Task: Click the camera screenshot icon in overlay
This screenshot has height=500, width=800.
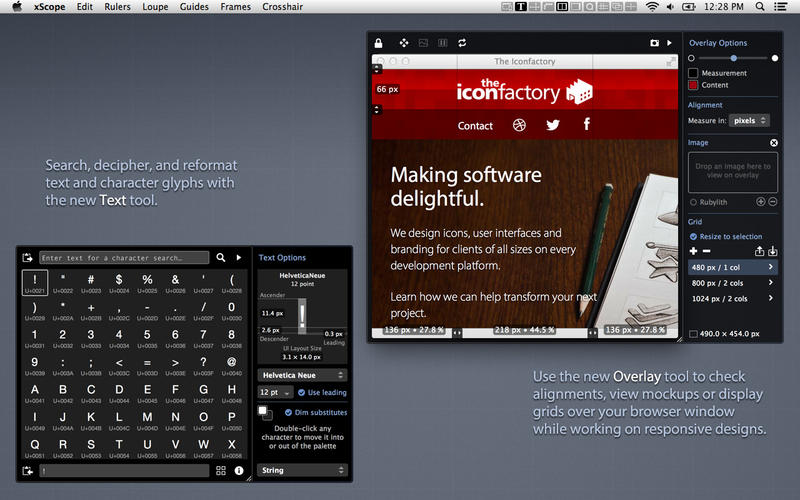Action: point(655,43)
